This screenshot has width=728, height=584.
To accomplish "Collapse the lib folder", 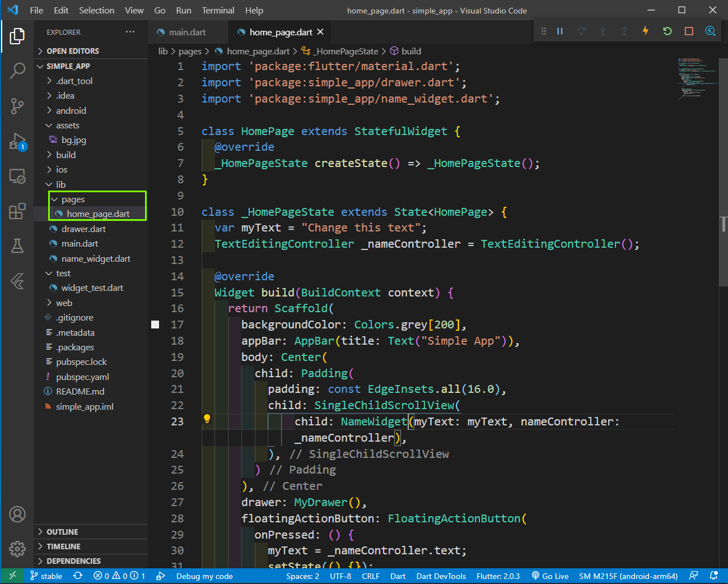I will (x=91, y=184).
